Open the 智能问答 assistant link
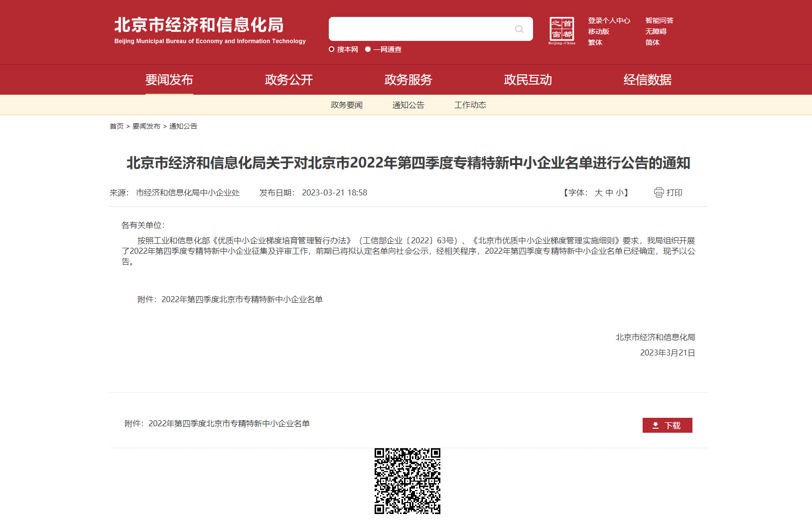Viewport: 812px width, 522px height. pos(659,20)
